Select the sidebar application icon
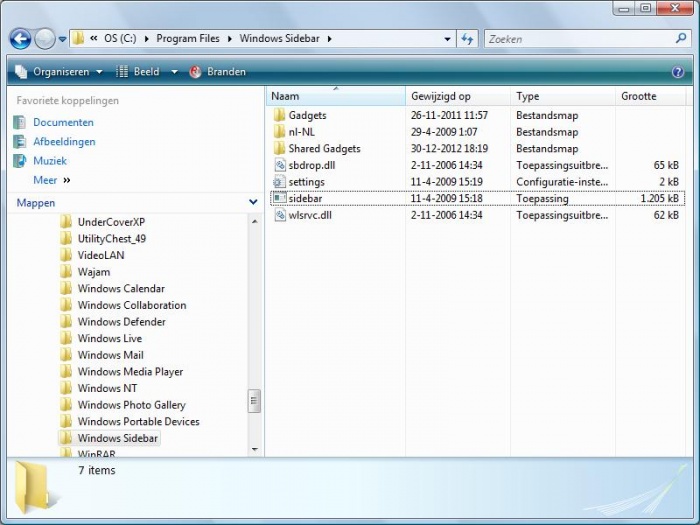 (279, 198)
